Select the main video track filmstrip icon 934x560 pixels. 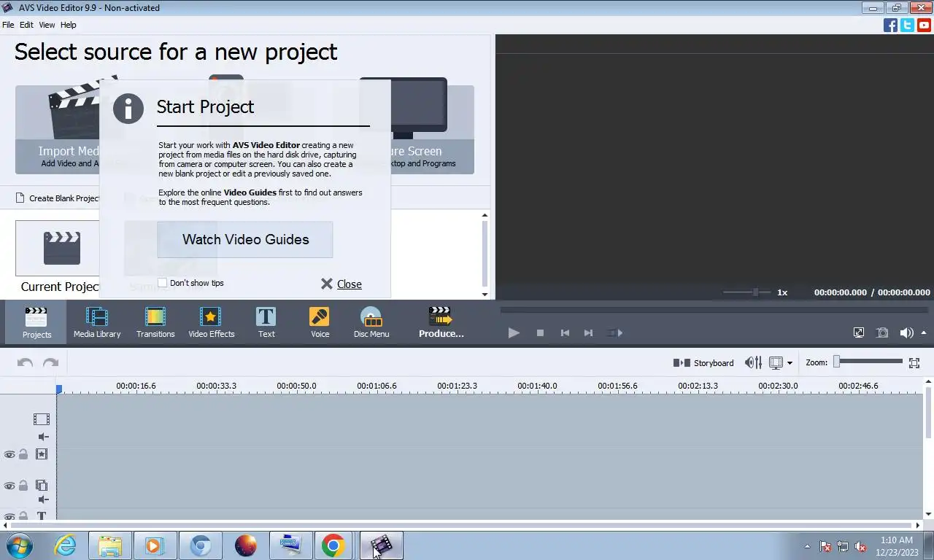(x=42, y=419)
